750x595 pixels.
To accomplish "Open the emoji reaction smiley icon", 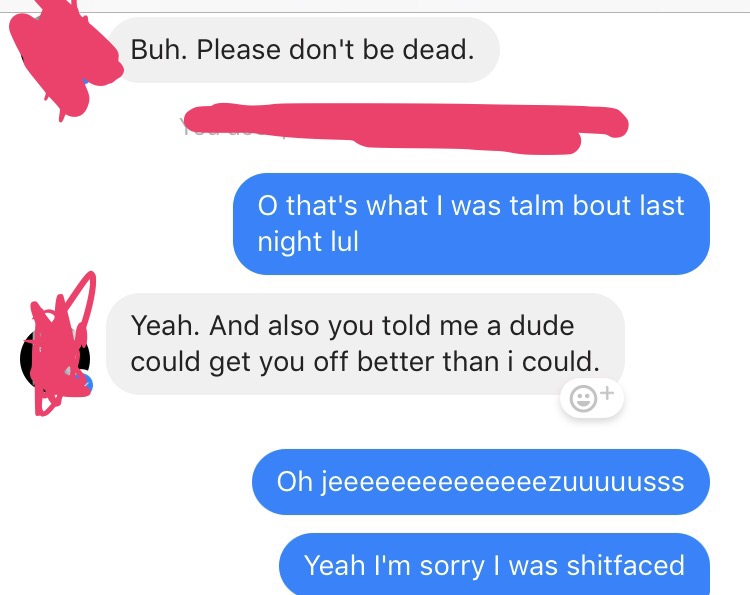I will pos(584,398).
